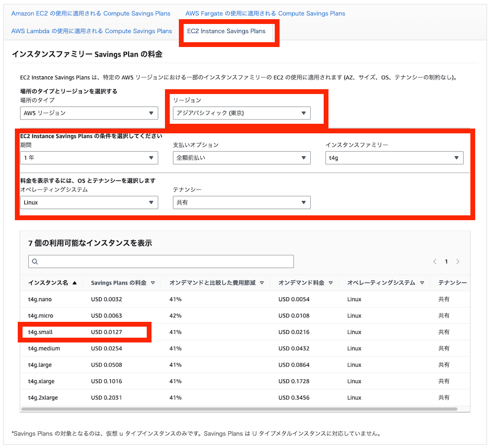Click the sort arrow beside オンデマンド料金
Viewport: 491px width, 448px height.
(331, 283)
